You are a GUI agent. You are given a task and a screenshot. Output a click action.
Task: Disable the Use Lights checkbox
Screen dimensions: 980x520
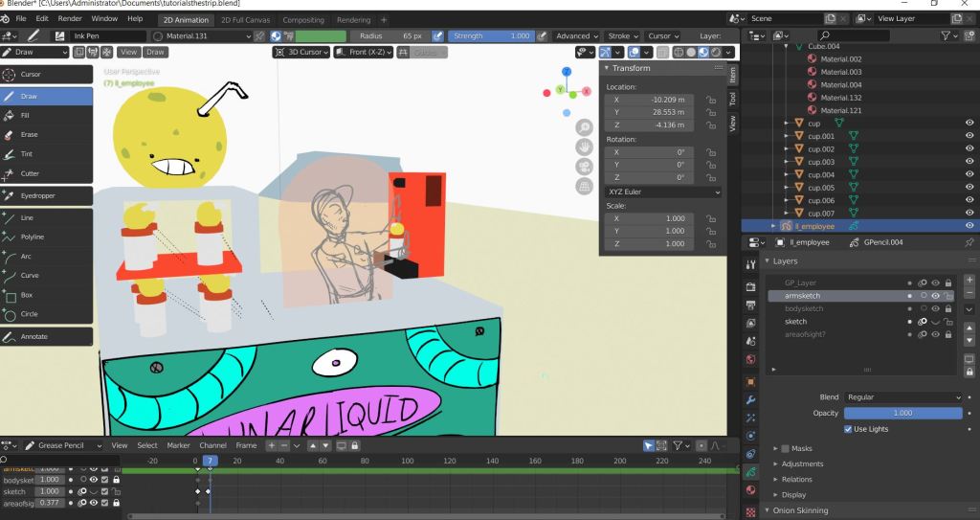pos(849,429)
